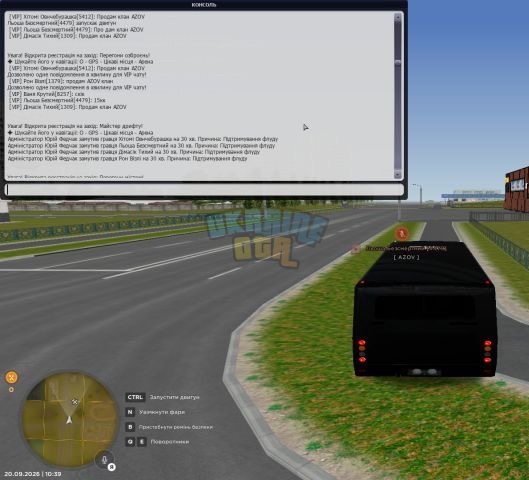Toggle the engine using the CTRL key hint

click(135, 397)
